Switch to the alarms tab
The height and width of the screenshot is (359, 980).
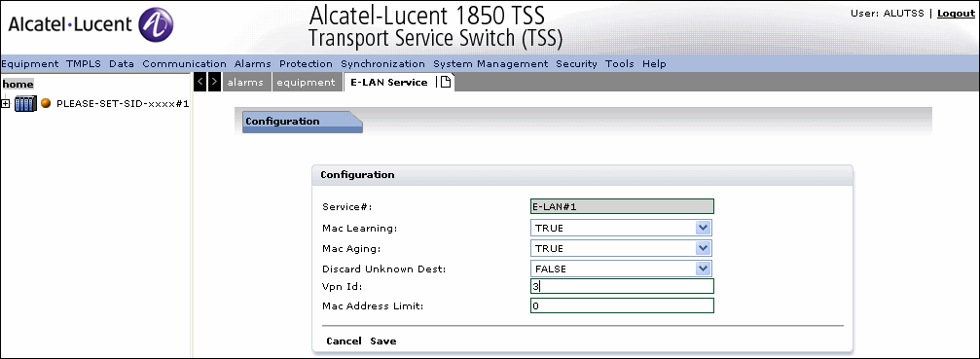[246, 82]
